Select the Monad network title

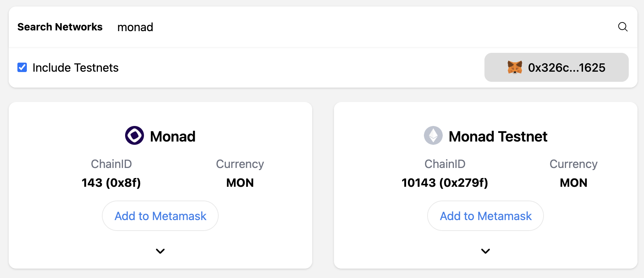coord(173,136)
